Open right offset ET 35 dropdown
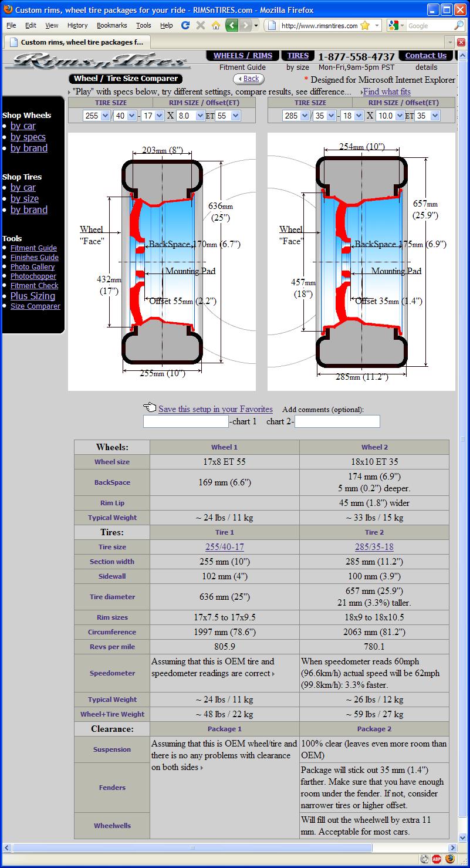Viewport: 470px width, 868px height. pos(427,116)
